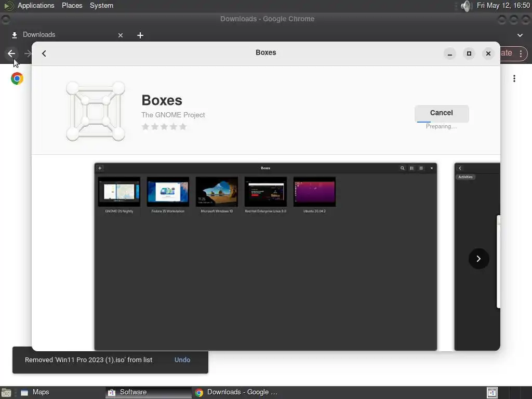The height and width of the screenshot is (399, 532).
Task: Click the Boxes app icon
Action: coord(96,111)
